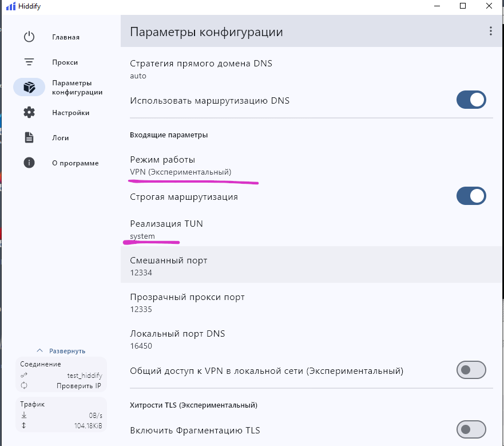The width and height of the screenshot is (504, 446).
Task: Click the Параметры конфигурации box icon
Action: tap(29, 87)
